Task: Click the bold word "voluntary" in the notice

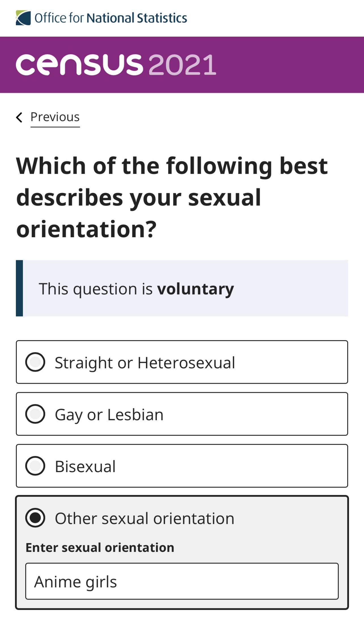Action: point(196,289)
